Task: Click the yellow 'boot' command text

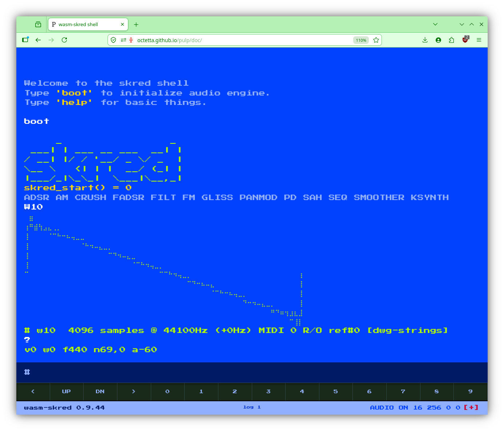Action: (x=74, y=93)
